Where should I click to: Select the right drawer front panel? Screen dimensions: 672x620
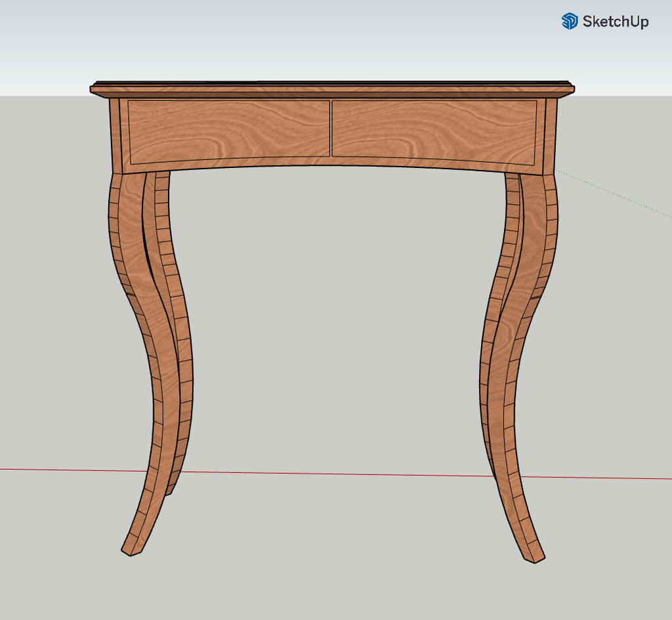pyautogui.click(x=434, y=131)
